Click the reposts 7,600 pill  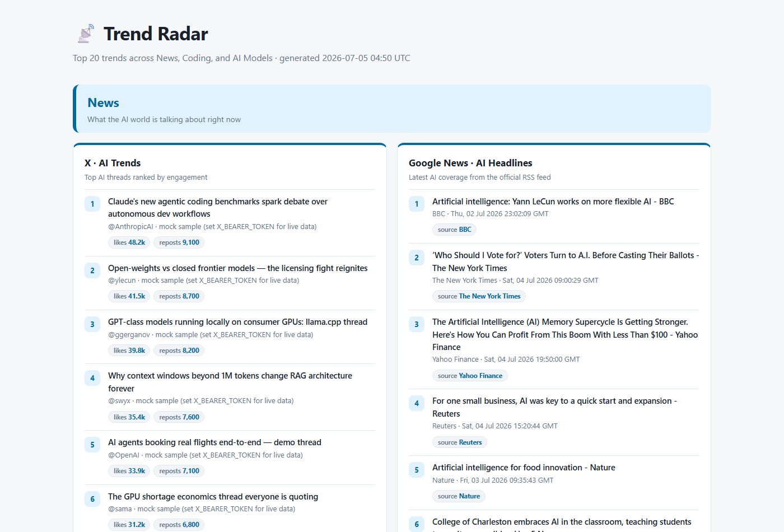click(179, 417)
